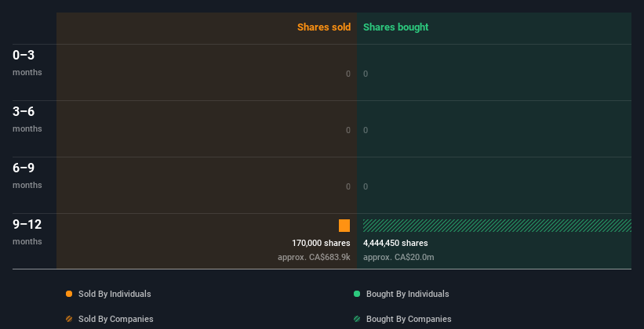Click the 0–3 months row label

pos(27,63)
